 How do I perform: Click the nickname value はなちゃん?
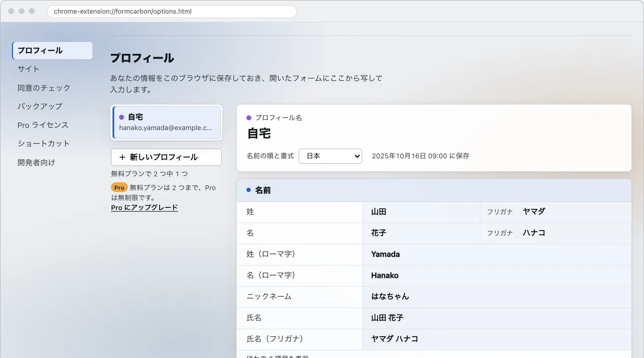click(390, 297)
